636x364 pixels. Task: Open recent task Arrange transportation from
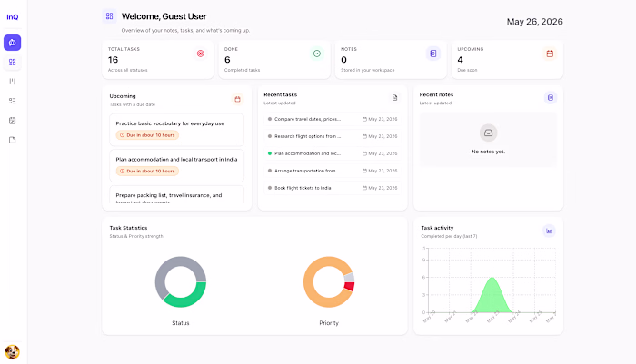coord(333,171)
